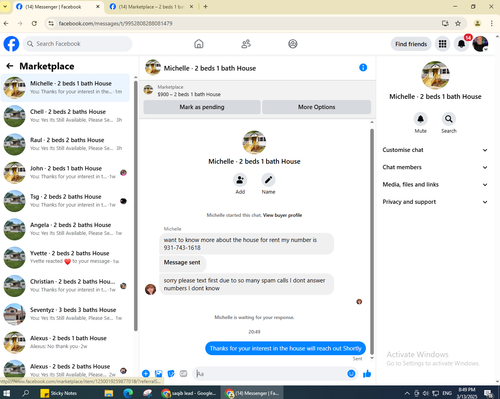This screenshot has width=500, height=399.
Task: Open the profile circle icon in top navigation
Action: coord(293,44)
